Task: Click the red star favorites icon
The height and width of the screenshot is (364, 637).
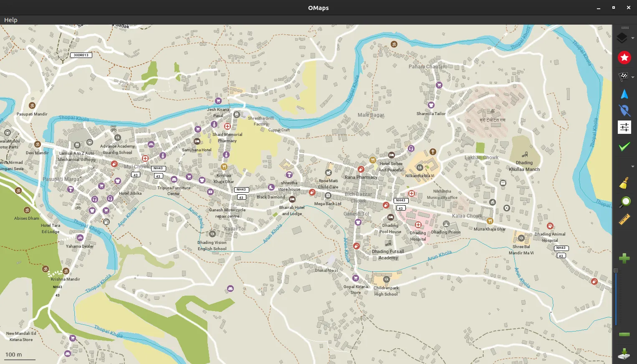Action: [624, 58]
